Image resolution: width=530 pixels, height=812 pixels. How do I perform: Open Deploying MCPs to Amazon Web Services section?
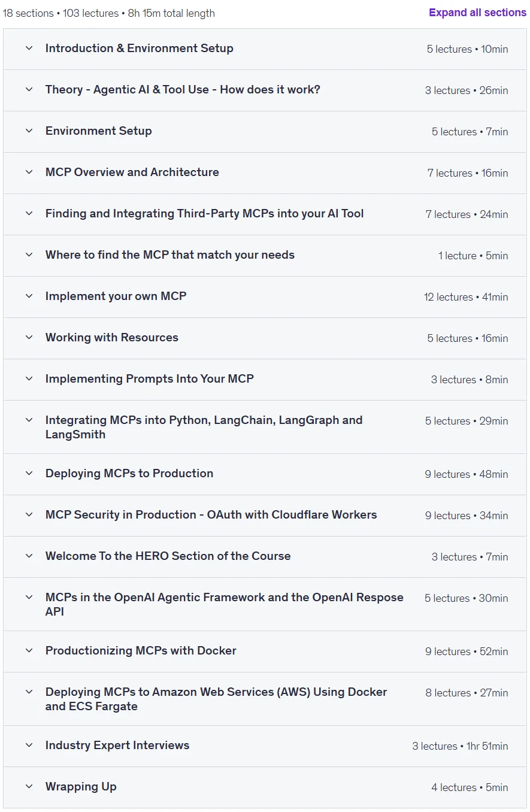tap(216, 699)
